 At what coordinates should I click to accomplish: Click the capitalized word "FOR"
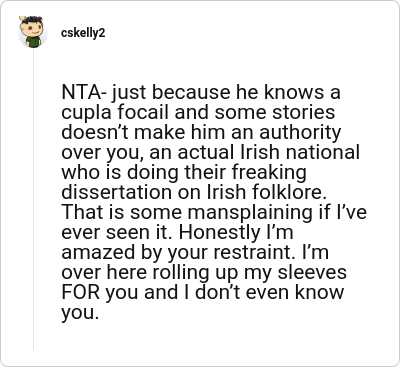point(81,292)
